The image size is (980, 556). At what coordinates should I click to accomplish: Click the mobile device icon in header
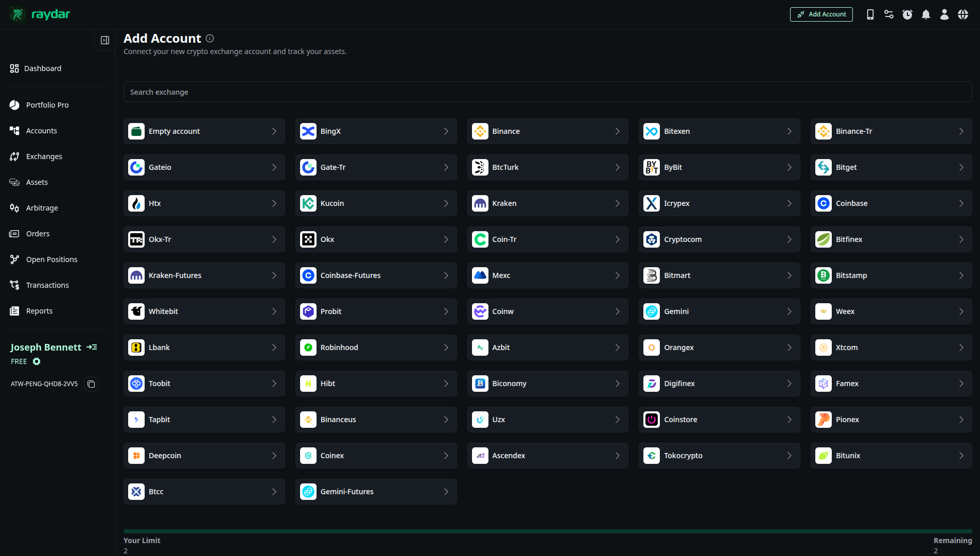[870, 14]
